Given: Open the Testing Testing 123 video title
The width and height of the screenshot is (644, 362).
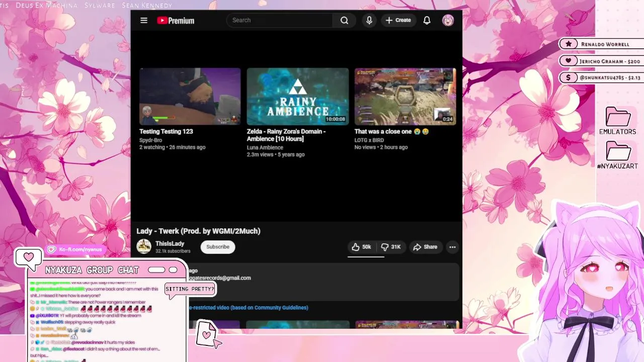Looking at the screenshot, I should [166, 131].
